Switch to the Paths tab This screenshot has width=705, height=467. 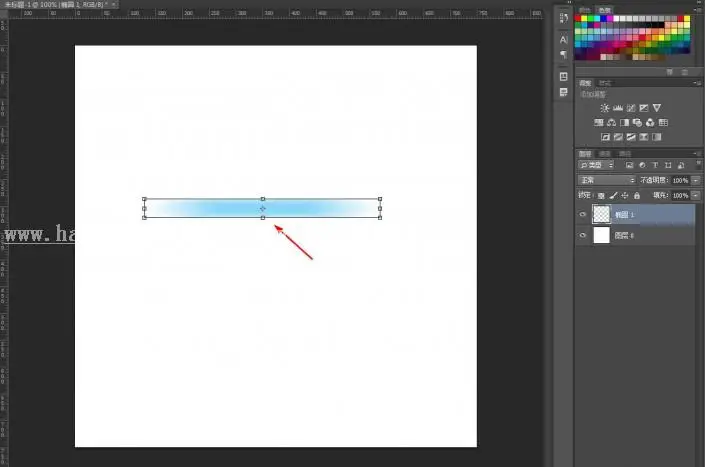coord(625,154)
